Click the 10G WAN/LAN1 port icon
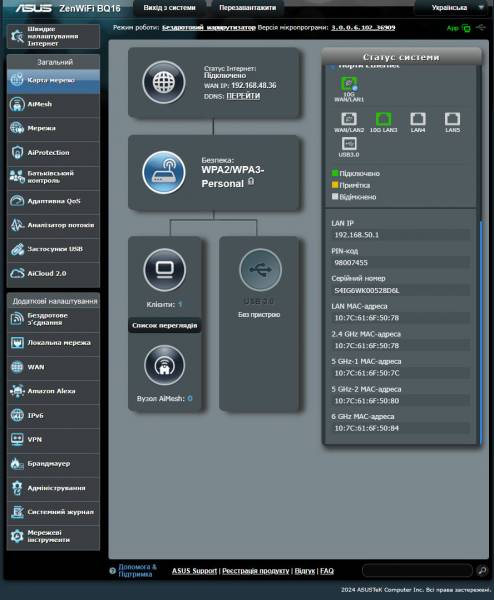The image size is (494, 600). 349,84
